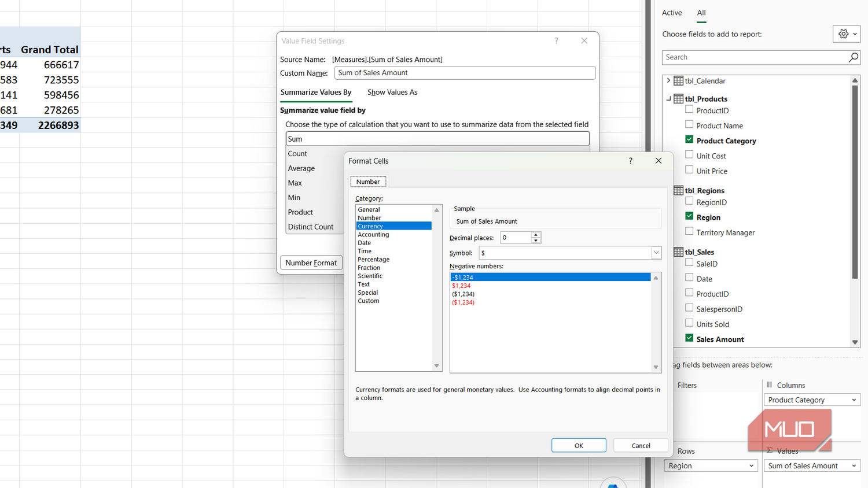Select Distinct Count calculation type
This screenshot has height=488, width=868.
(311, 227)
